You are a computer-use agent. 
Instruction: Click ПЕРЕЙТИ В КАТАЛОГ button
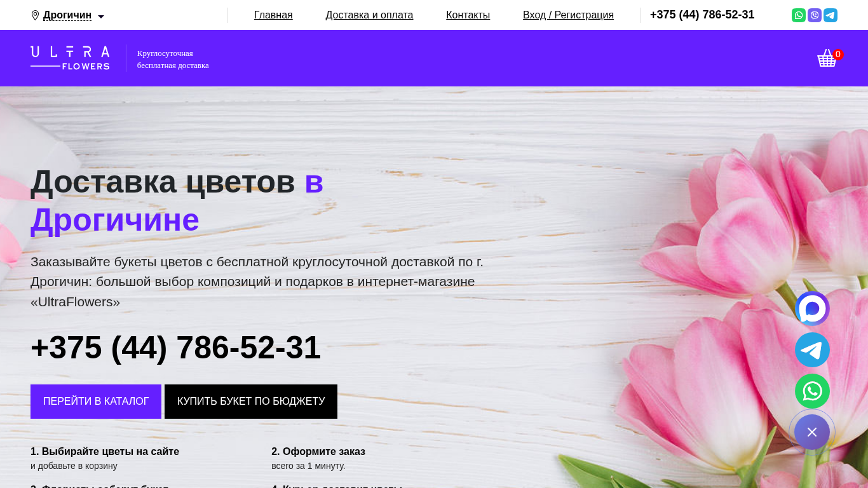coord(96,402)
